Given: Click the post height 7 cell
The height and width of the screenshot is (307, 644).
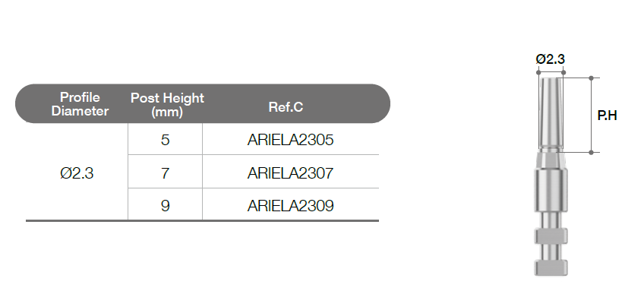Looking at the screenshot, I should coord(165,173).
